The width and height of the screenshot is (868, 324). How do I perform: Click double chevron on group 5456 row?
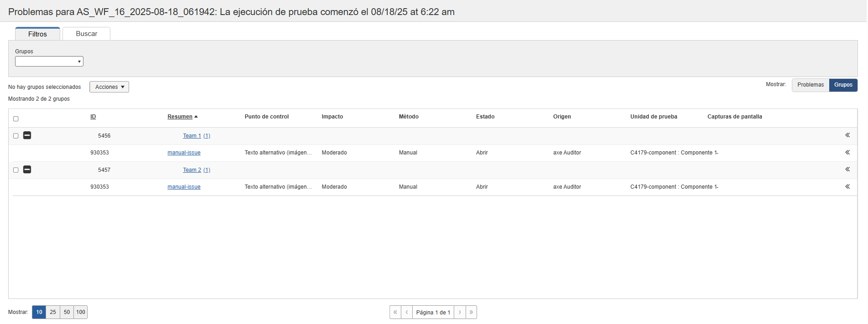847,135
